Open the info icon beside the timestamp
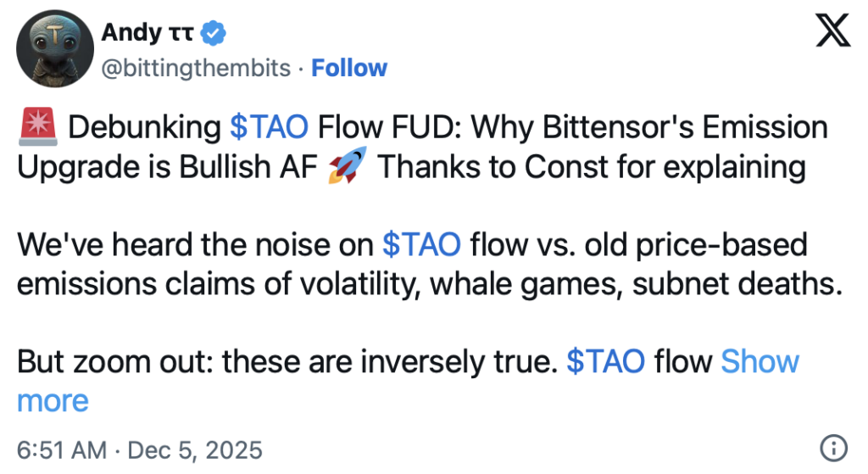868x474 pixels. point(833,448)
